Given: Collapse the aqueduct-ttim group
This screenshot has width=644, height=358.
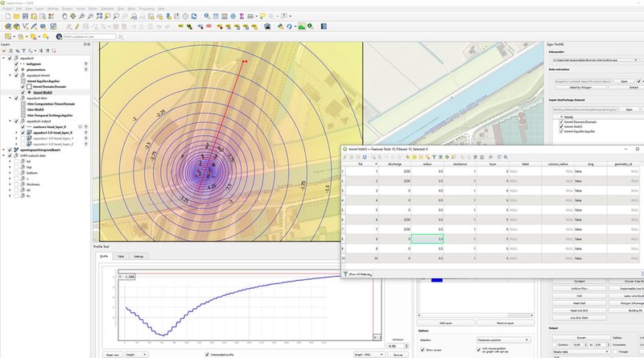Looking at the screenshot, I should tap(10, 98).
